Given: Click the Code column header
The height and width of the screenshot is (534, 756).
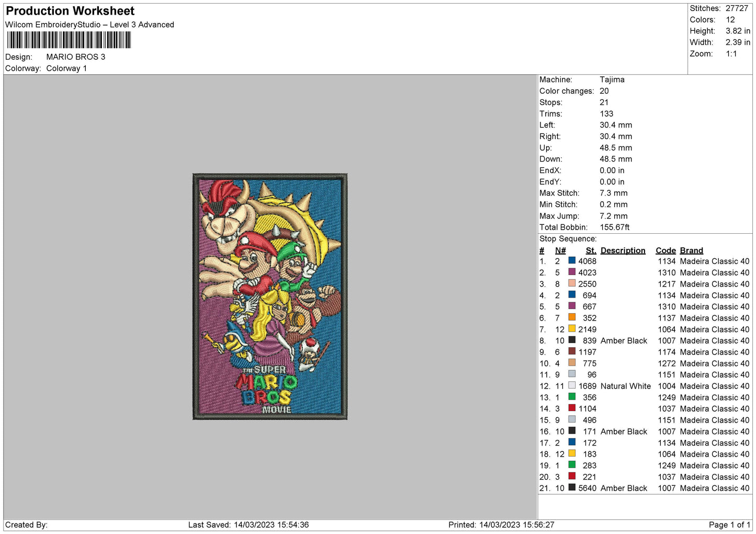Looking at the screenshot, I should tap(665, 251).
